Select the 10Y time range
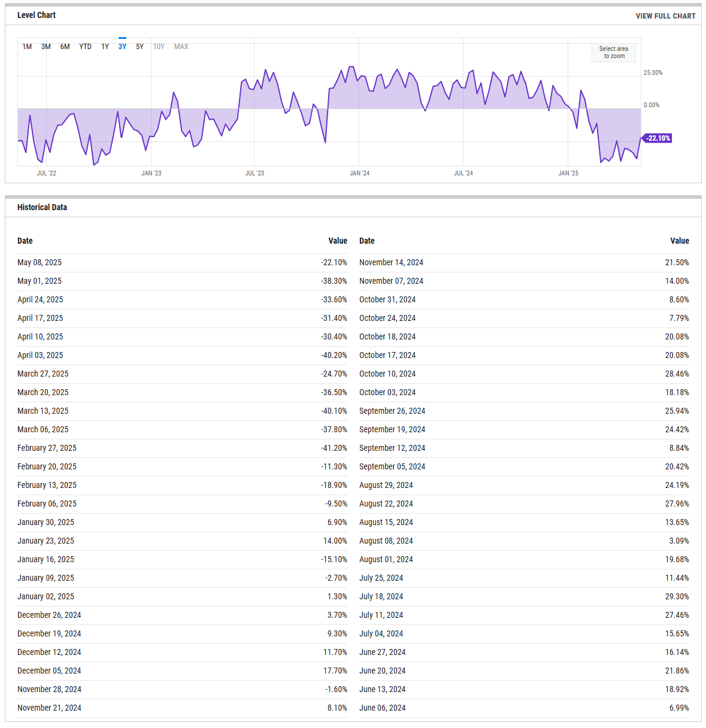The image size is (706, 728). (159, 47)
